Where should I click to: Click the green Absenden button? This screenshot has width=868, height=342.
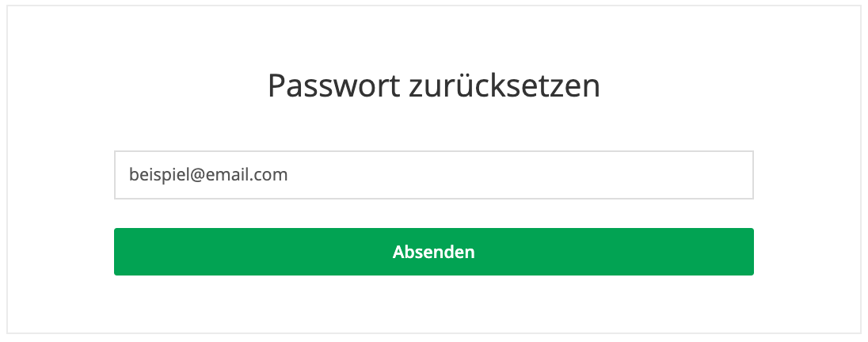(x=433, y=252)
